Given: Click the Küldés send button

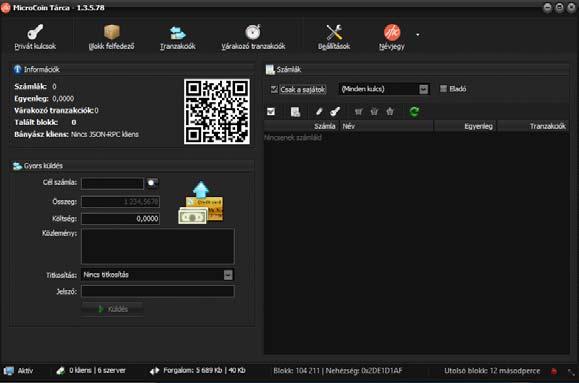Looking at the screenshot, I should (x=112, y=309).
